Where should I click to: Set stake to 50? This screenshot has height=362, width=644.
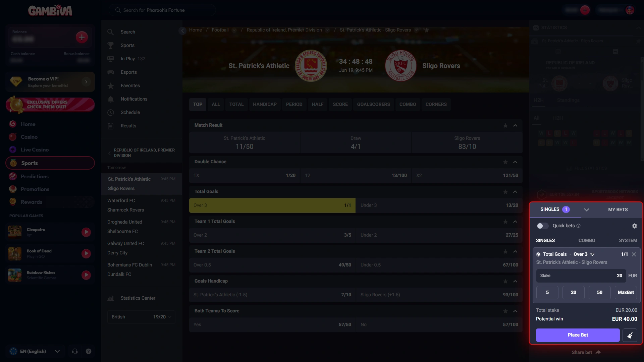click(599, 293)
